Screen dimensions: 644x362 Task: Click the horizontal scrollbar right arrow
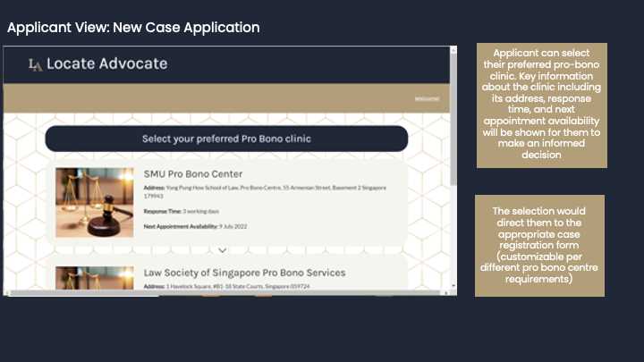(x=446, y=293)
